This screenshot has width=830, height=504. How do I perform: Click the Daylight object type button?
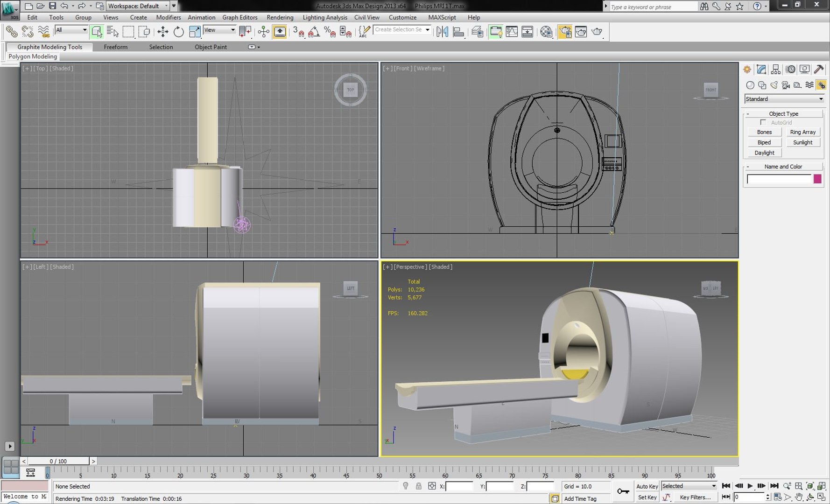tap(764, 153)
